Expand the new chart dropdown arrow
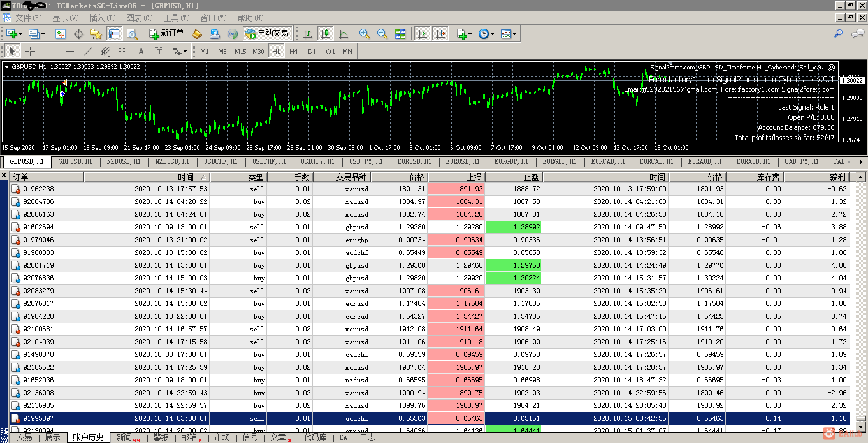The height and width of the screenshot is (443, 868). tap(20, 34)
